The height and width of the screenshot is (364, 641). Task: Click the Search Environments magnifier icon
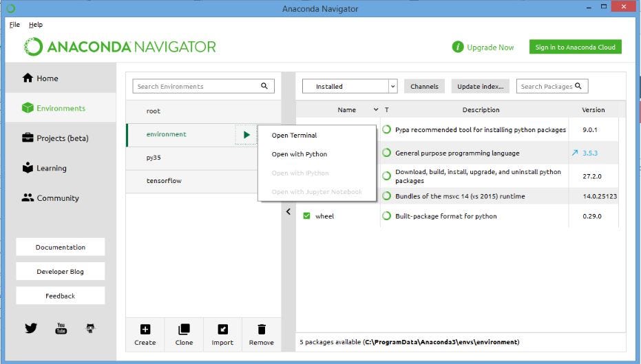coord(264,86)
